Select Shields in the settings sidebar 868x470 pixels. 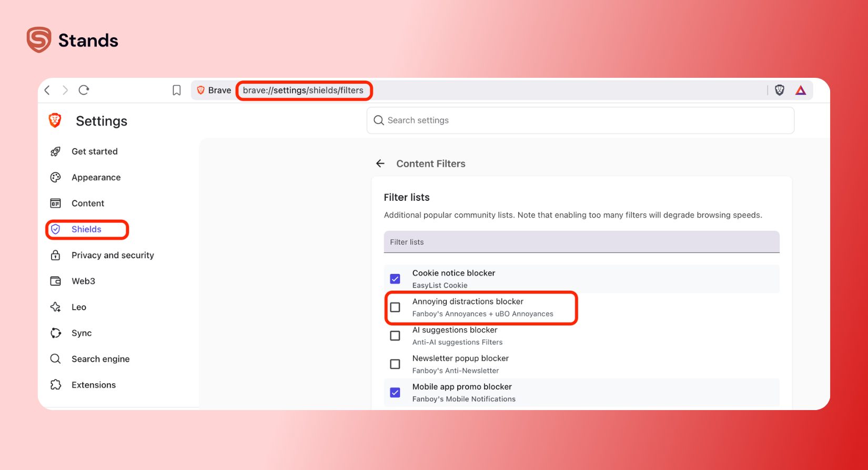click(87, 229)
